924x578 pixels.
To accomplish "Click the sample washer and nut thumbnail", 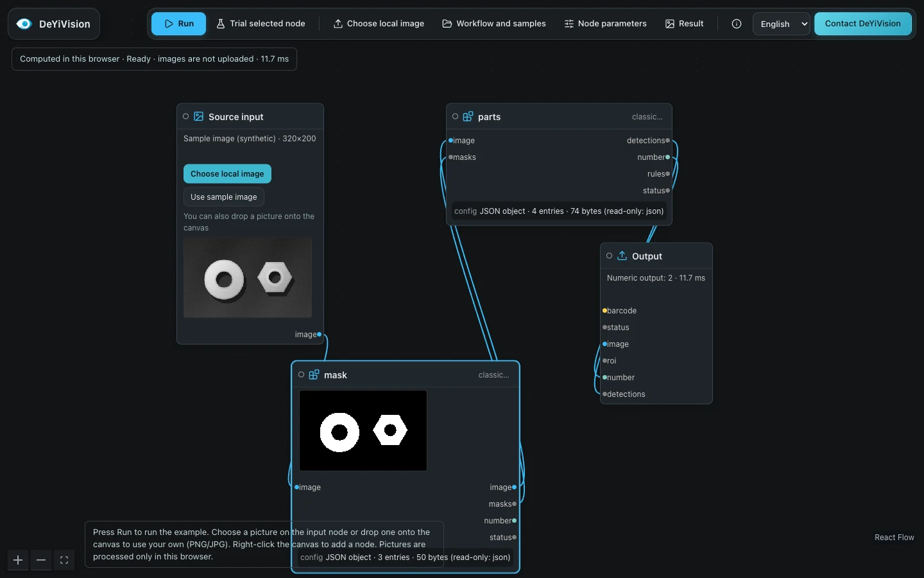I will click(x=248, y=278).
